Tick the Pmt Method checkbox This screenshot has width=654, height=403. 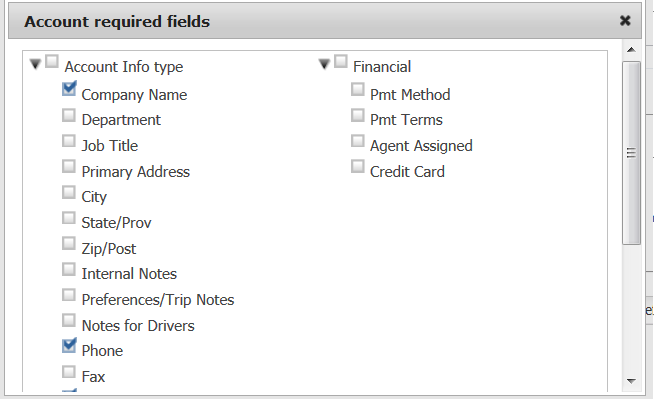357,90
